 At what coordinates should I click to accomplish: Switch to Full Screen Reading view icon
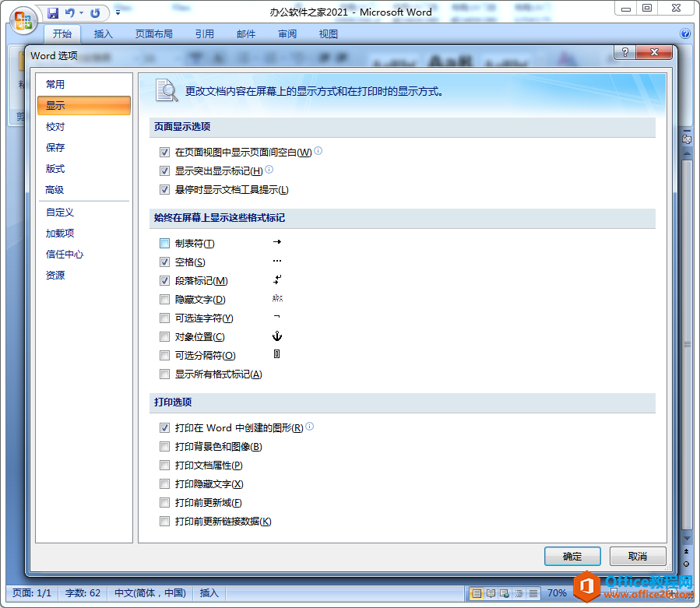[491, 593]
